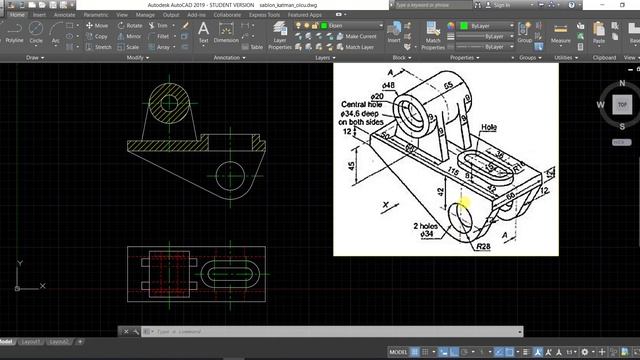Toggle 2D object snap in status bar
The width and height of the screenshot is (640, 360).
[x=509, y=352]
